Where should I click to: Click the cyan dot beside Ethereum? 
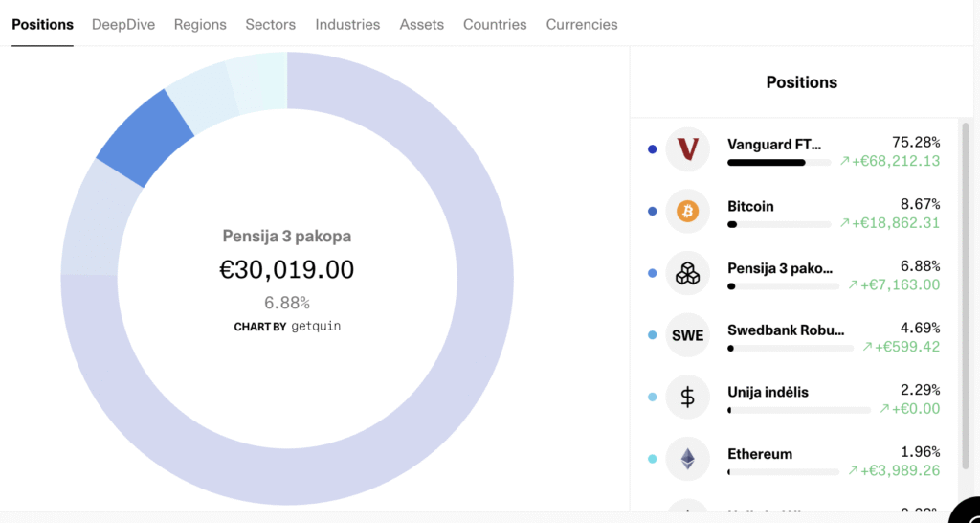tap(653, 459)
